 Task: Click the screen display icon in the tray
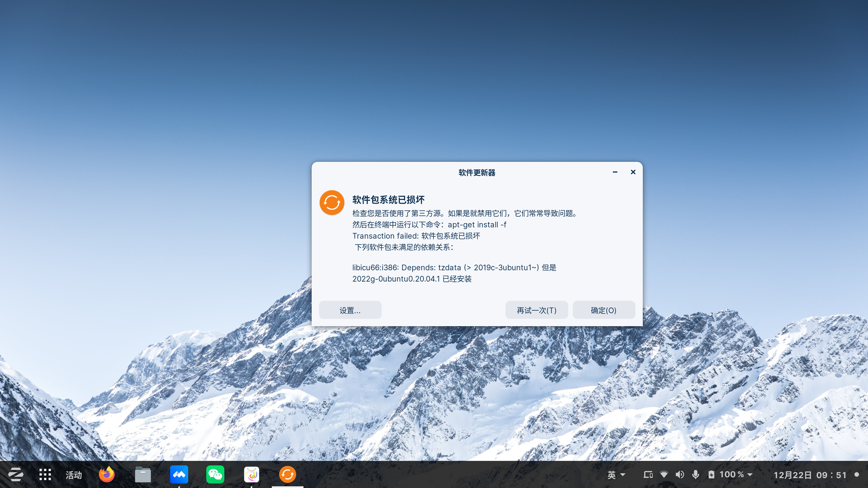click(648, 474)
